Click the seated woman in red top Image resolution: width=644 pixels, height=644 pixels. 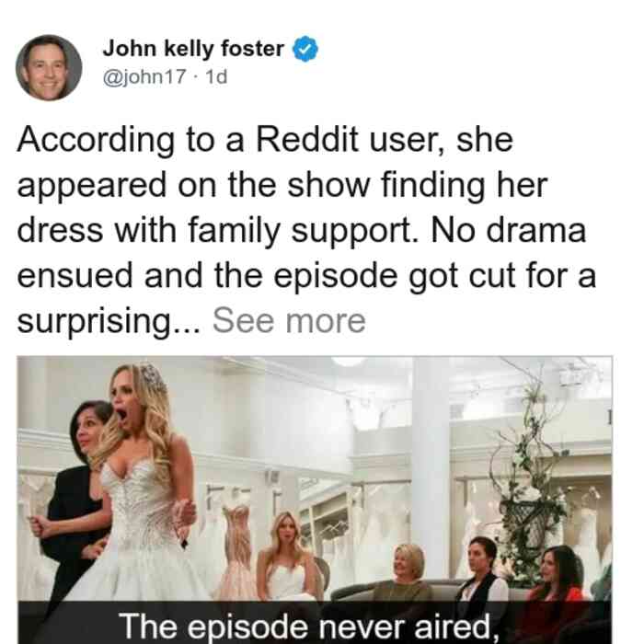point(558,575)
